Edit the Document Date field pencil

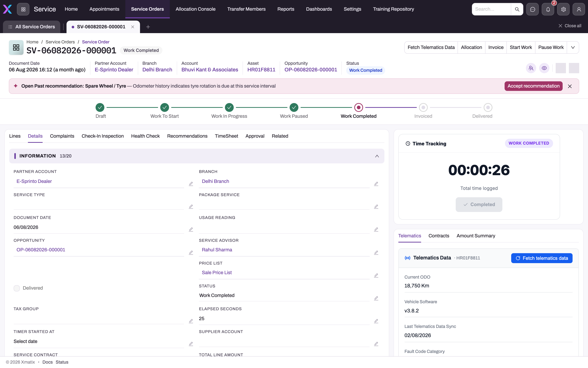pos(191,229)
